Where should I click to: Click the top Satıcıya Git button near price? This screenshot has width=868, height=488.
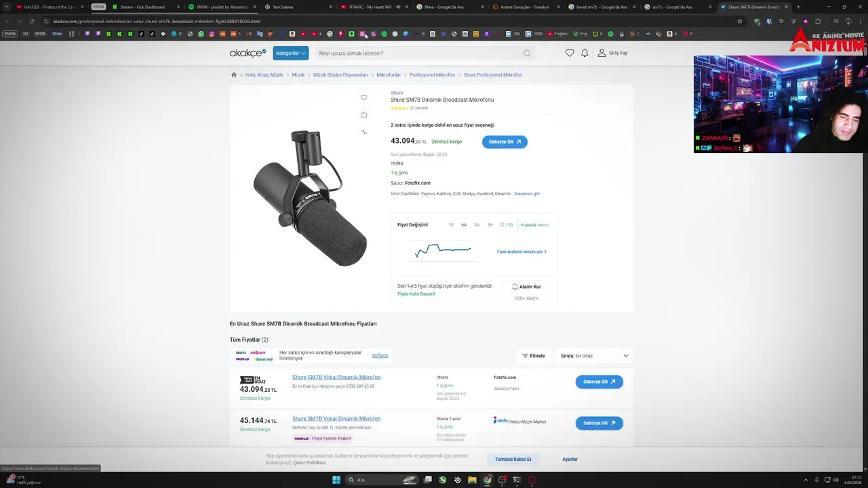tap(505, 142)
